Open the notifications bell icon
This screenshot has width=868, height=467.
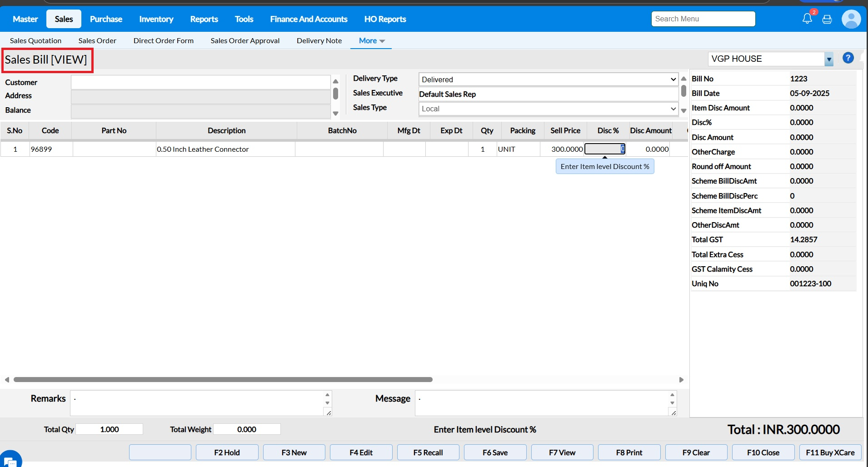coord(807,19)
